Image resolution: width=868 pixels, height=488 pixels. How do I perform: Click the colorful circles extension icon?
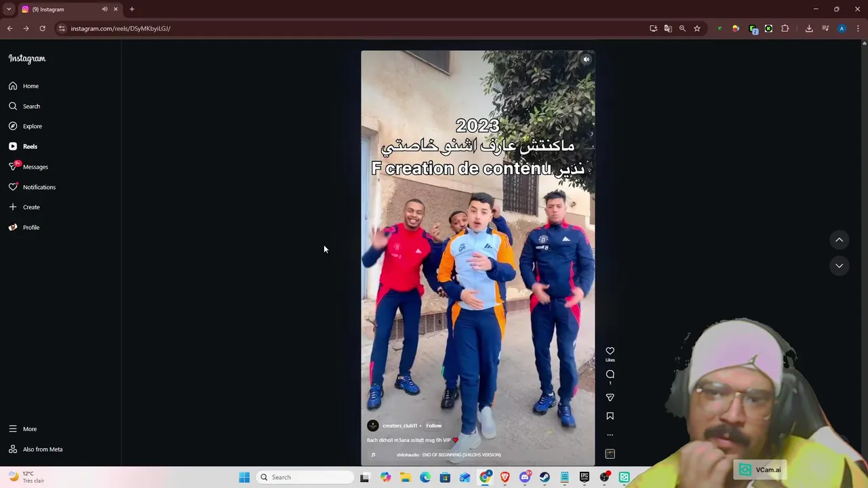click(736, 28)
